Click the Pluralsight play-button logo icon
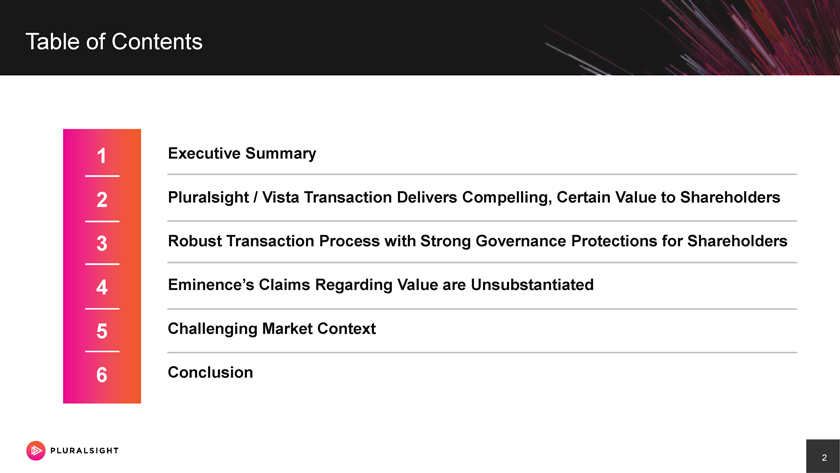The width and height of the screenshot is (840, 473). 36,450
